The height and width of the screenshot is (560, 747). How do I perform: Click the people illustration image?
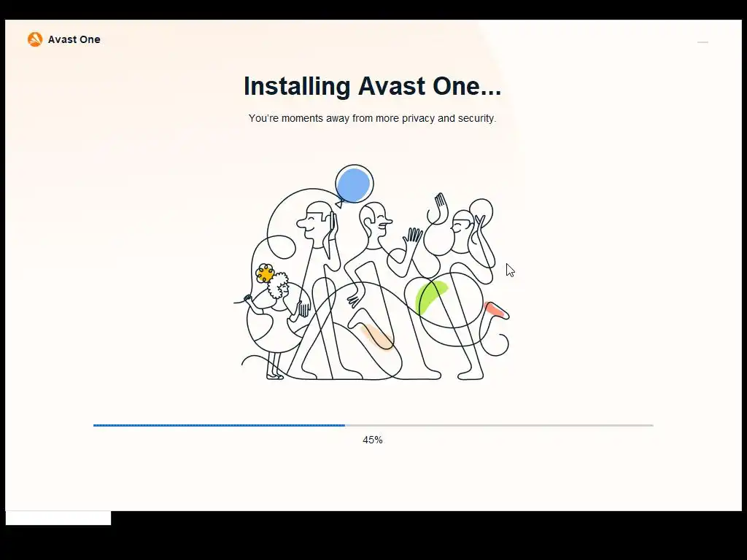coord(371,273)
